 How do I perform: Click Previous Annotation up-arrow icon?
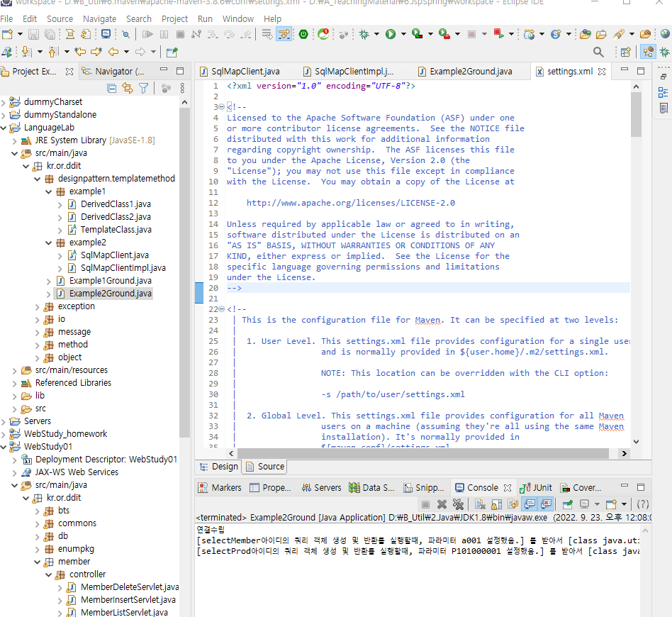tap(54, 52)
